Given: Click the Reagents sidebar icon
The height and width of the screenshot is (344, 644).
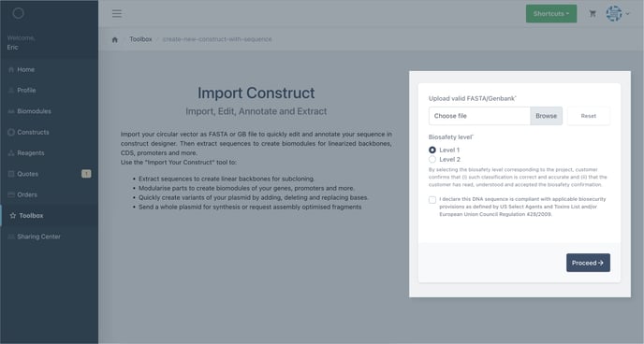Looking at the screenshot, I should pos(11,153).
